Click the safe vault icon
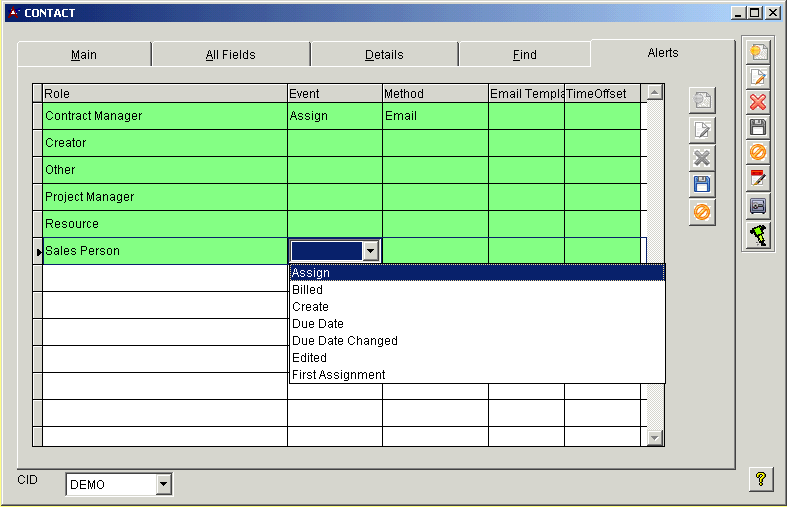This screenshot has width=787, height=507. point(758,205)
